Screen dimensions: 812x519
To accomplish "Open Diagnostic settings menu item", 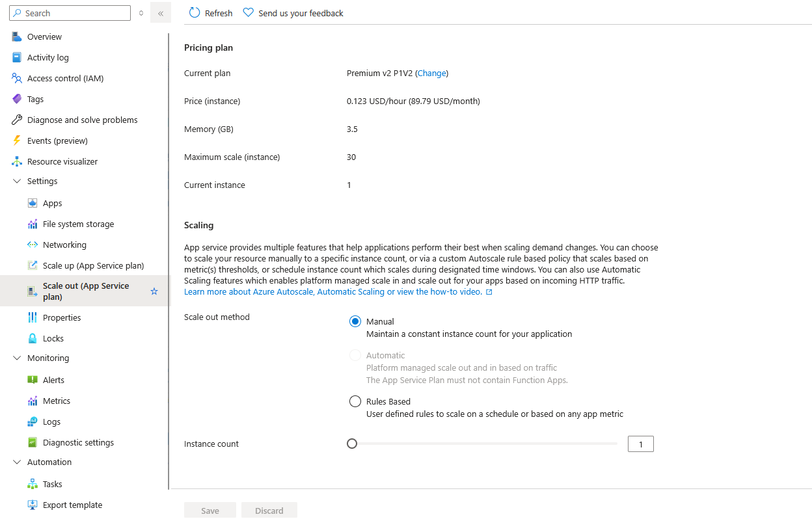I will click(x=78, y=442).
